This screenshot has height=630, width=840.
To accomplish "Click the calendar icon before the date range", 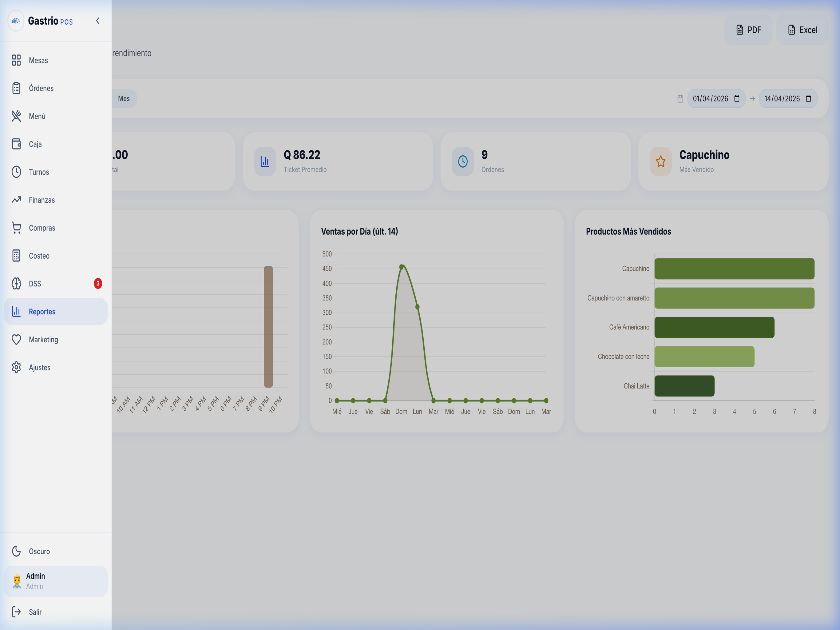I will [680, 99].
